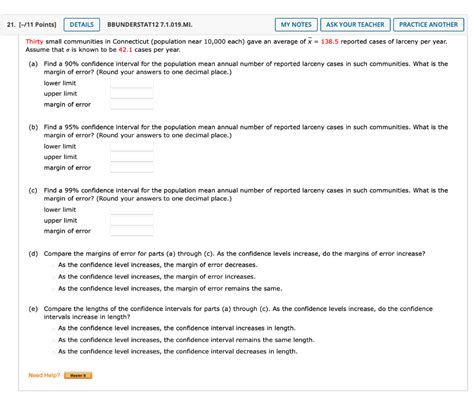The width and height of the screenshot is (474, 408).
Task: Focus upper limit field for 99% interval
Action: click(132, 220)
